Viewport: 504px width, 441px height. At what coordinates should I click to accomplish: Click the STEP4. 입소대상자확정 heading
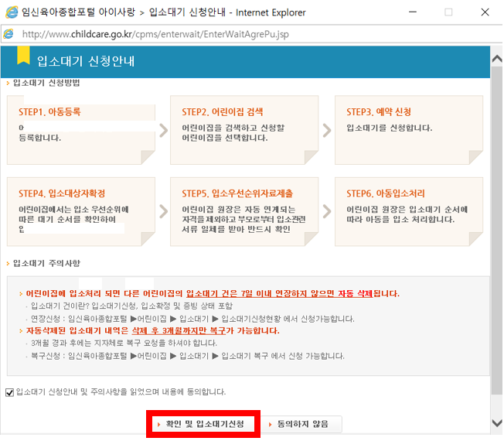tap(62, 193)
